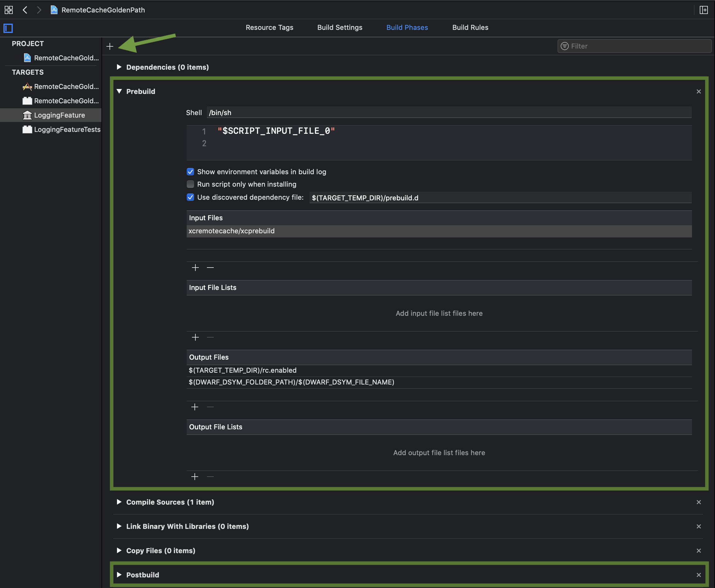Add an output file with plus button

tap(195, 407)
